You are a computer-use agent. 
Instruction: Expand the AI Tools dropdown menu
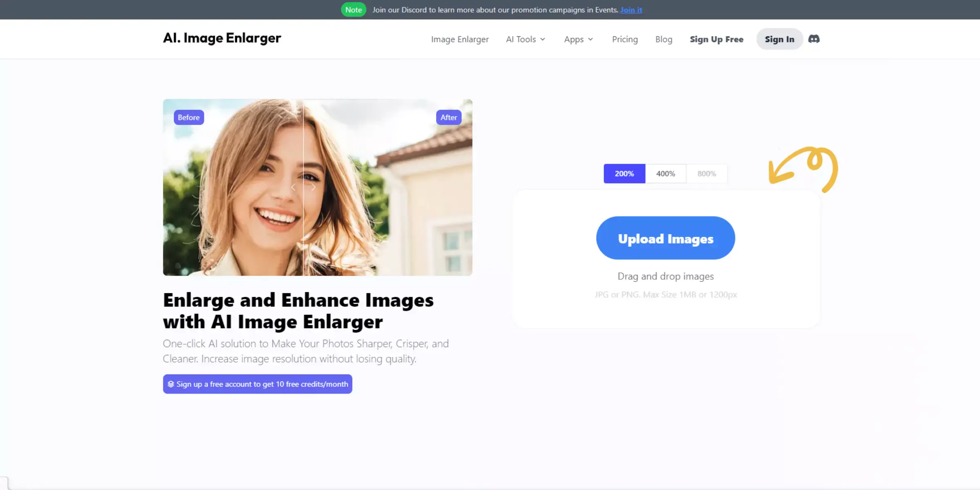[525, 39]
